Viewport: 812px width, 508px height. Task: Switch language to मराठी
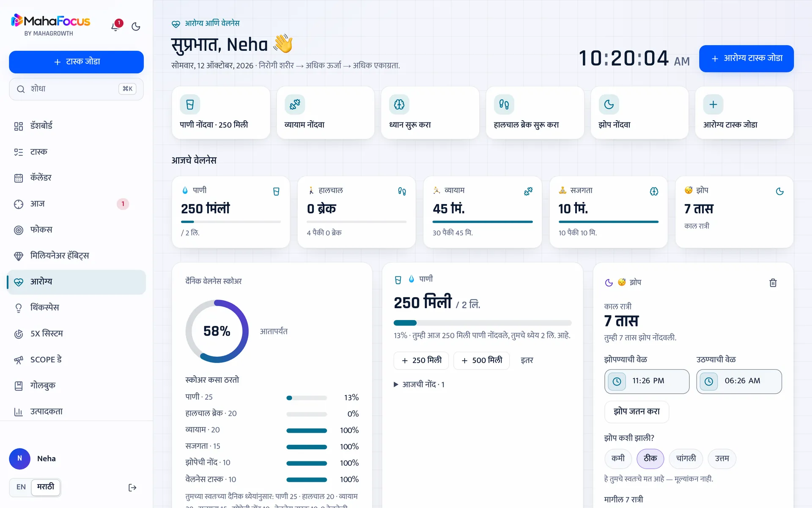46,487
